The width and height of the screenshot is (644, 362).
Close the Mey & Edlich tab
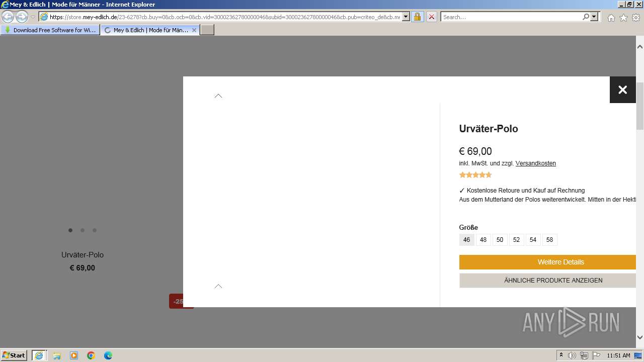194,30
